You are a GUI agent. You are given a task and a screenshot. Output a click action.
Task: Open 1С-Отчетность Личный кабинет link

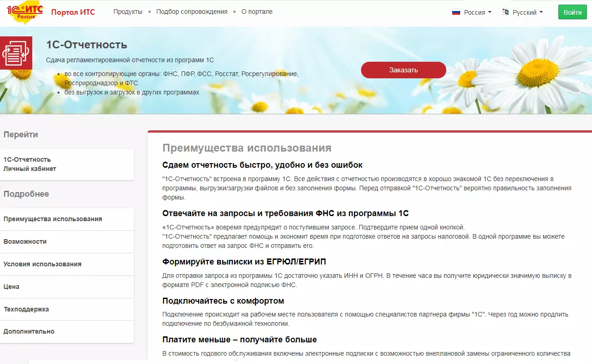(x=67, y=164)
